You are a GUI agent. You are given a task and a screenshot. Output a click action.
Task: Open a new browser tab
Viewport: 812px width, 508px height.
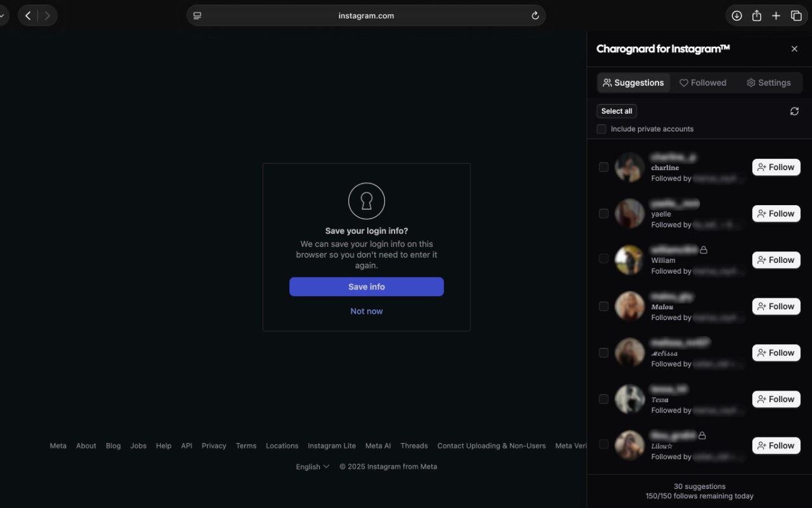pyautogui.click(x=776, y=16)
